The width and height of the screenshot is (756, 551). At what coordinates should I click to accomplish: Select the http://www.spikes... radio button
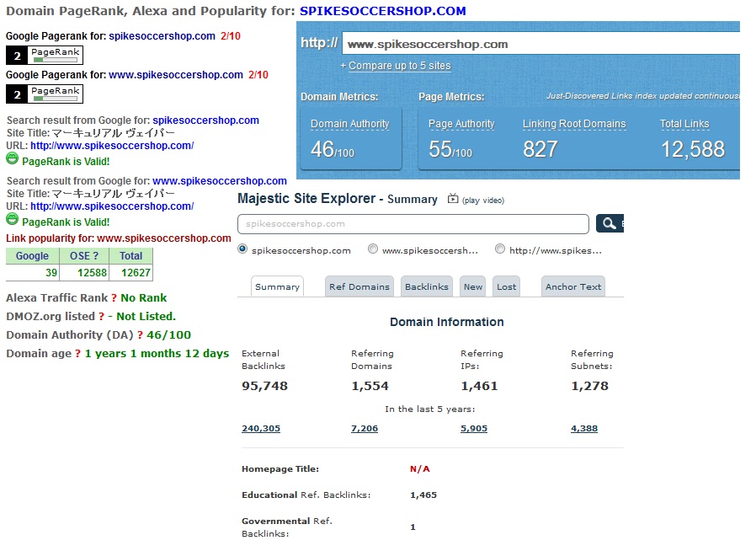click(500, 249)
